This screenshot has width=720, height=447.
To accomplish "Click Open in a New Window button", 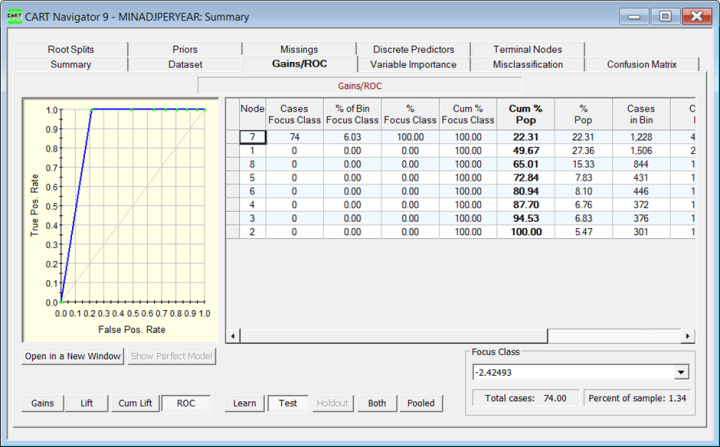I will 73,356.
